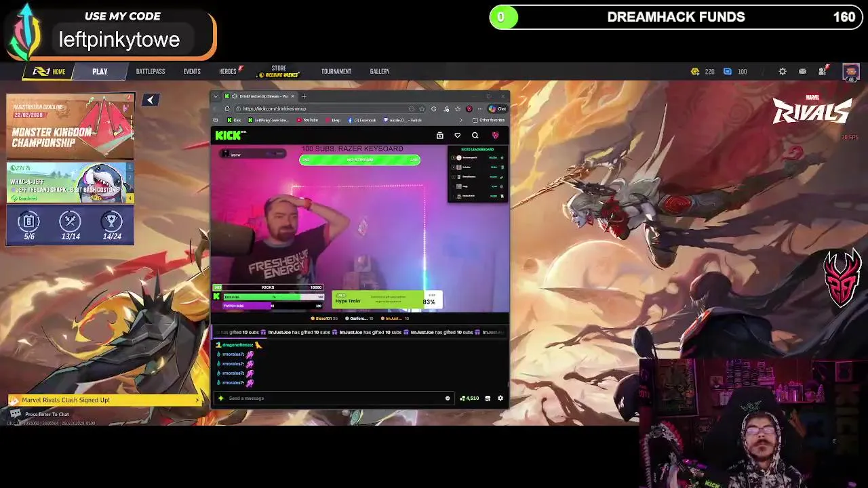Open the Store Wedding Wishes menu

[x=279, y=71]
